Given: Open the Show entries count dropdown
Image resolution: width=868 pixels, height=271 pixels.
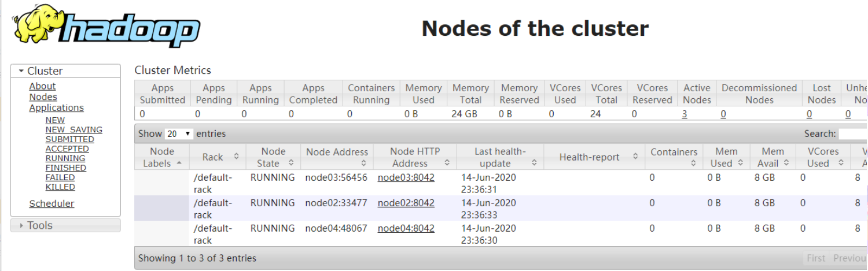Looking at the screenshot, I should (179, 134).
